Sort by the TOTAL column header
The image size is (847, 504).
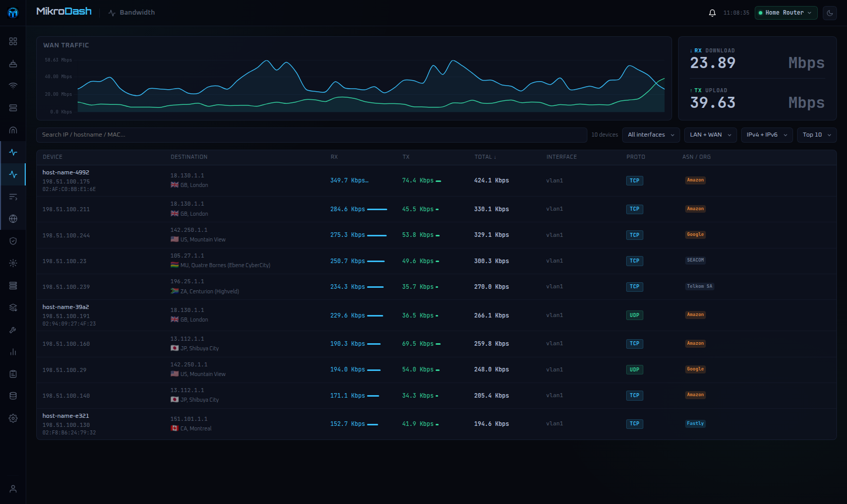point(485,157)
